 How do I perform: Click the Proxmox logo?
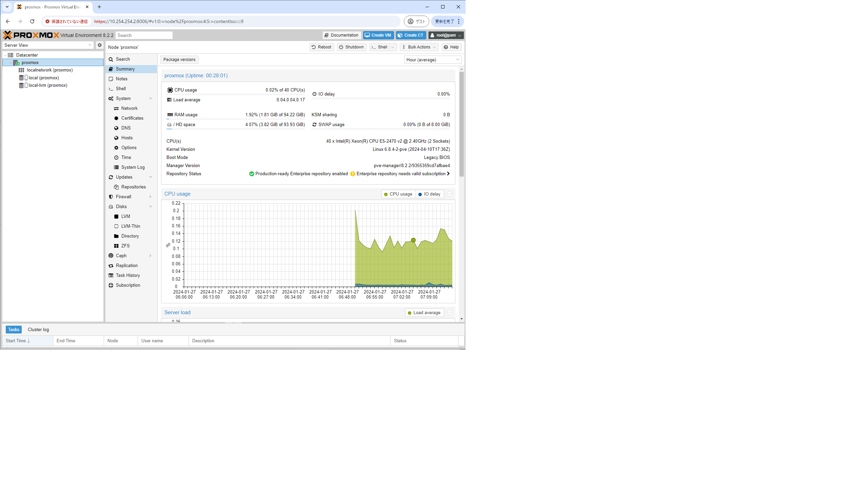point(31,35)
